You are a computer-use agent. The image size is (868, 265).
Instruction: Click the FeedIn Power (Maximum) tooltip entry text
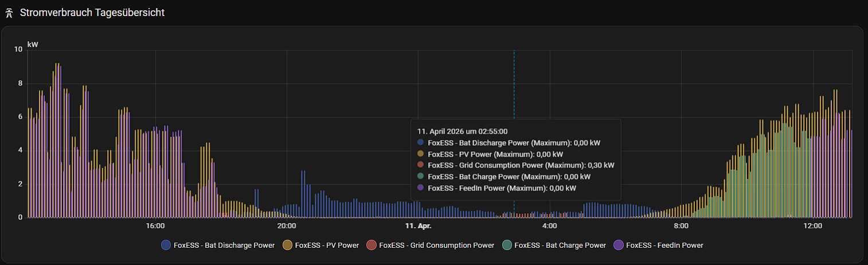coord(502,188)
